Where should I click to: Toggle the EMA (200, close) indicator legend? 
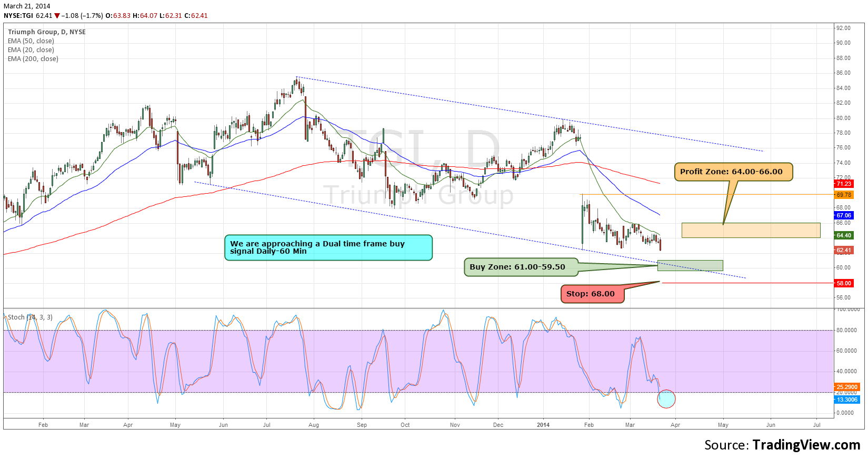point(33,59)
